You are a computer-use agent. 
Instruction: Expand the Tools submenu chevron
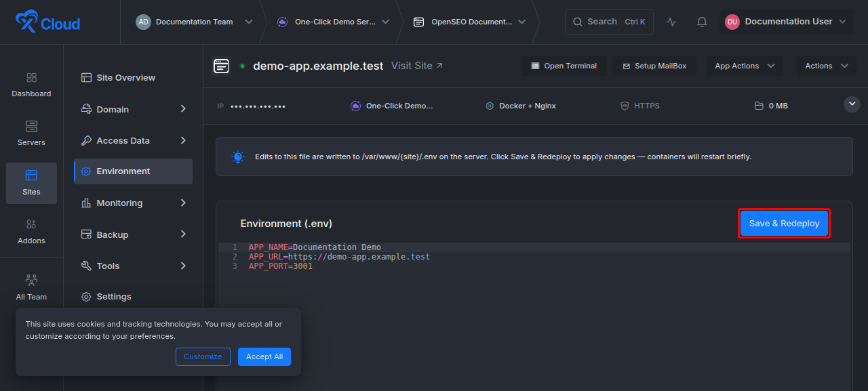click(x=183, y=266)
